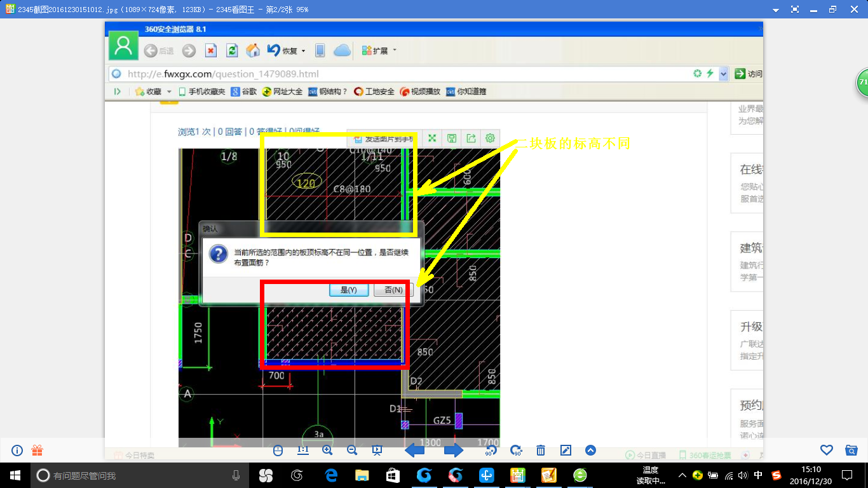
Task: Show the image at 1:1 actual size
Action: pyautogui.click(x=302, y=451)
